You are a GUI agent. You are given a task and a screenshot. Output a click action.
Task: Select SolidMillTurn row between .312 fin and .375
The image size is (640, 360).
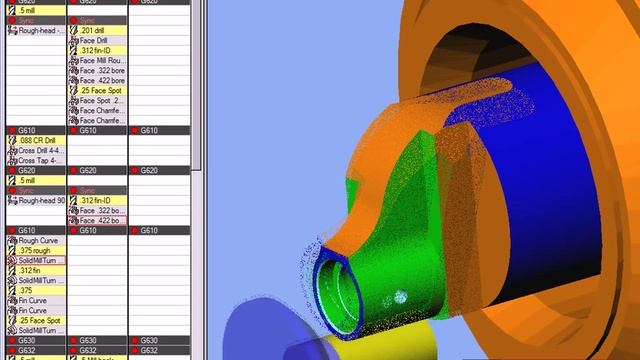36,280
